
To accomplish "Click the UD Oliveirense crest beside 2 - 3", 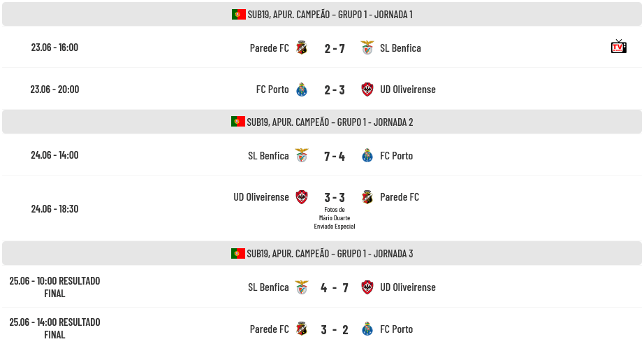I will point(367,89).
